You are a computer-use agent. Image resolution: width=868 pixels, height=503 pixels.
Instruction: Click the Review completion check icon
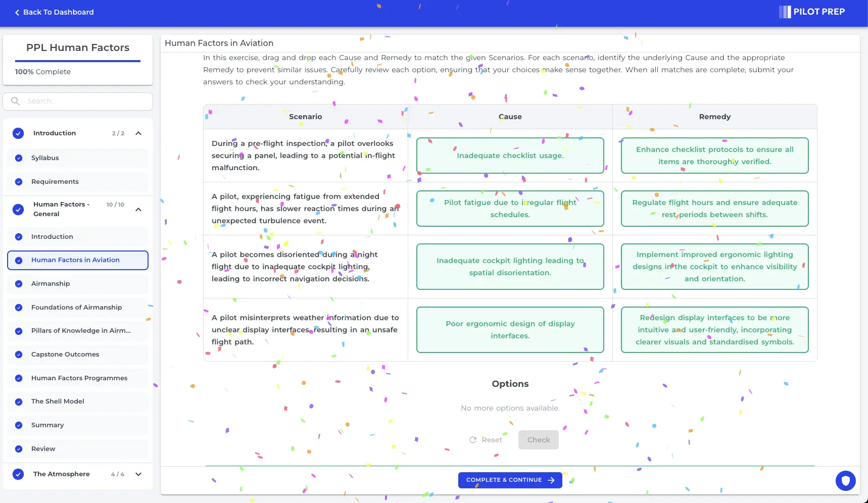(19, 449)
